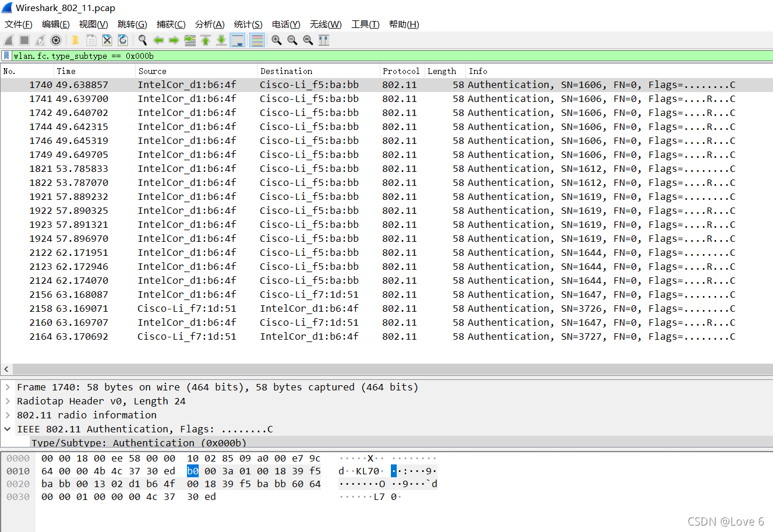The height and width of the screenshot is (532, 773).
Task: Sort by the Protocol column header
Action: pyautogui.click(x=402, y=71)
